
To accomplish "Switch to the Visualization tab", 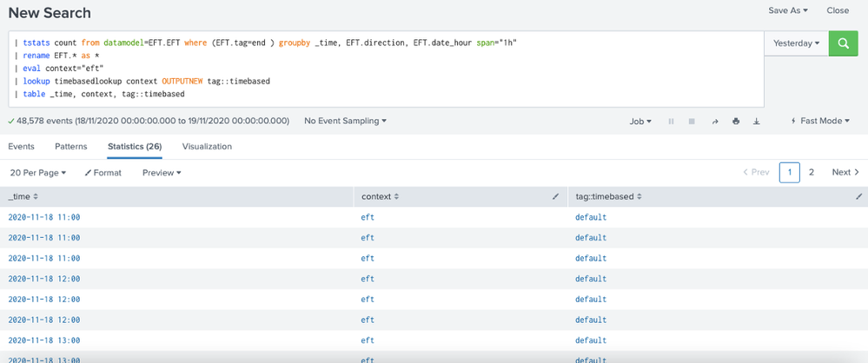I will pyautogui.click(x=207, y=147).
